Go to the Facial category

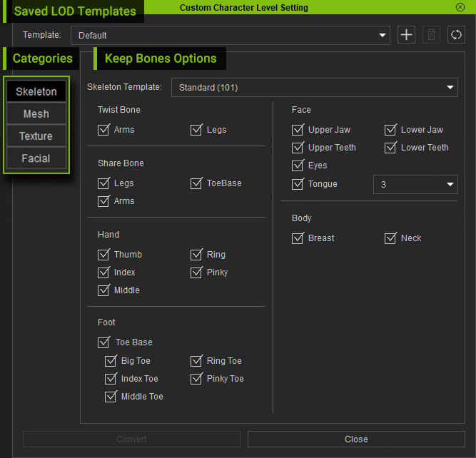(x=36, y=158)
